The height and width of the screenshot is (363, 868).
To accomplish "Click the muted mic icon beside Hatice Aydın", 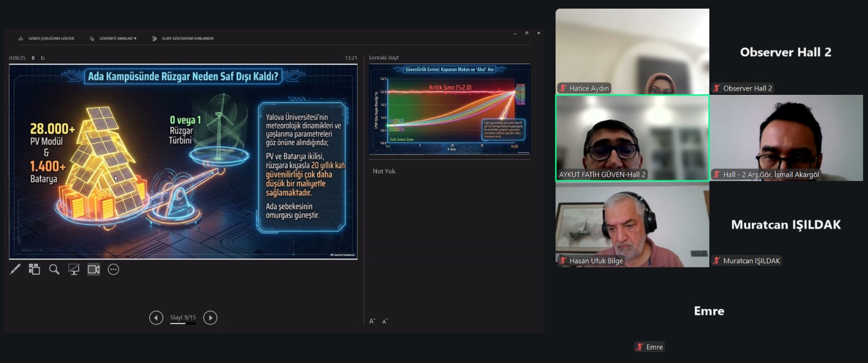I will click(x=563, y=88).
